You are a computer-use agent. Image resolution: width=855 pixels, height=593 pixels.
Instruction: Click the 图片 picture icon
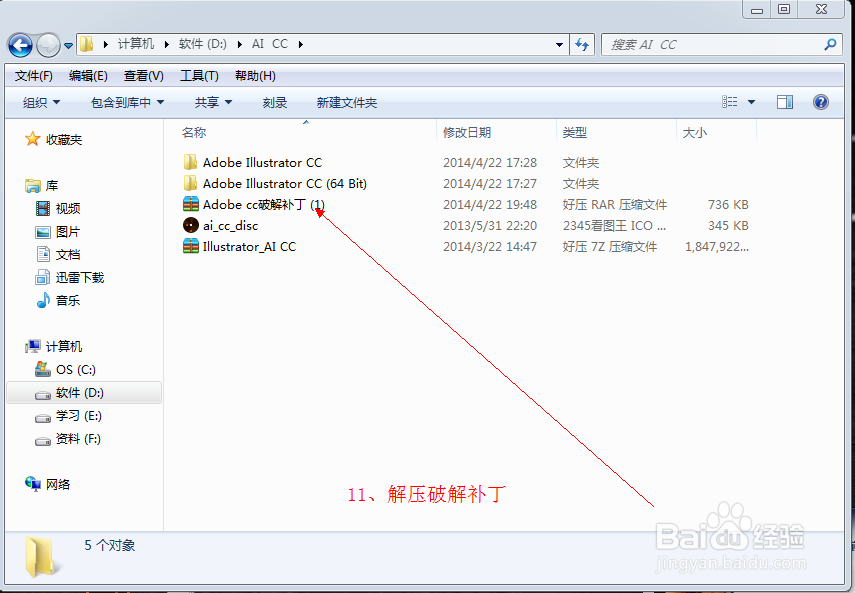(x=43, y=232)
